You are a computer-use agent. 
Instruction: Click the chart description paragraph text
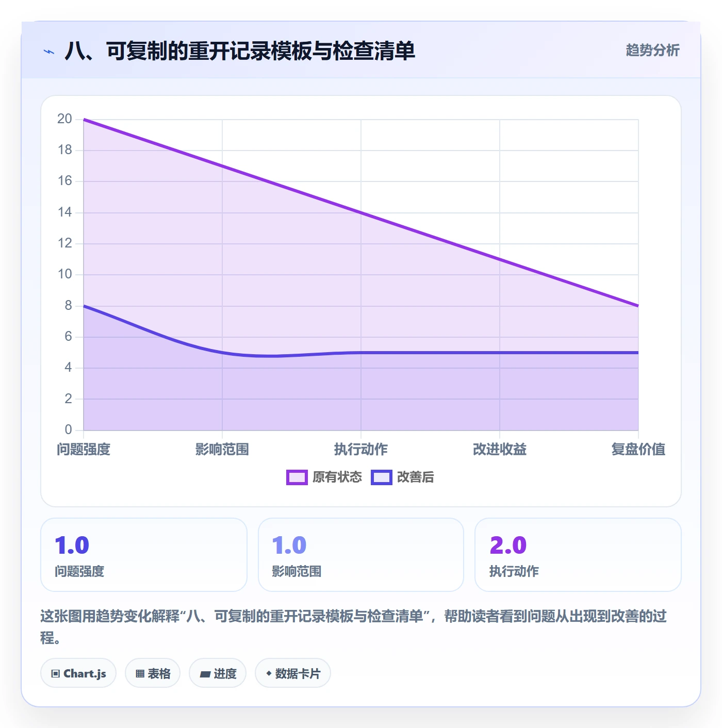[354, 627]
